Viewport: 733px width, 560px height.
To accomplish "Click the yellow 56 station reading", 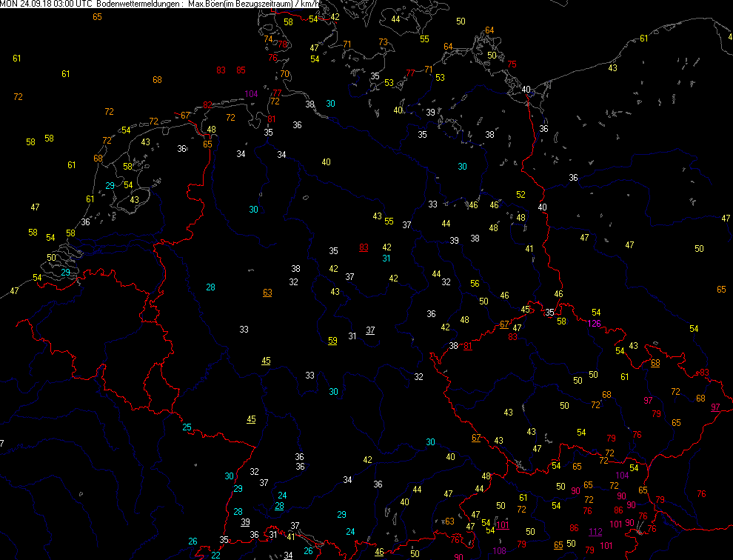I will coord(475,284).
